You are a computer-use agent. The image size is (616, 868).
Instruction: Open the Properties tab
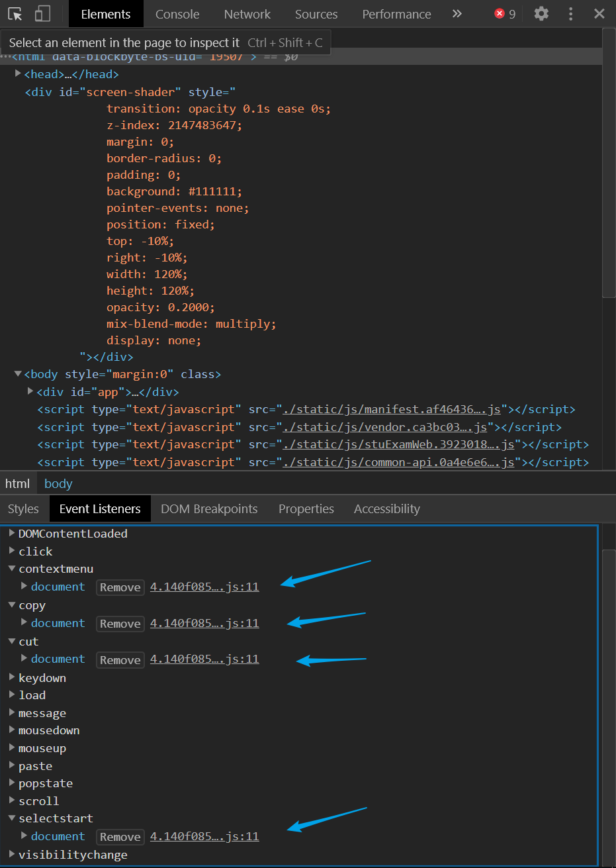pyautogui.click(x=306, y=508)
